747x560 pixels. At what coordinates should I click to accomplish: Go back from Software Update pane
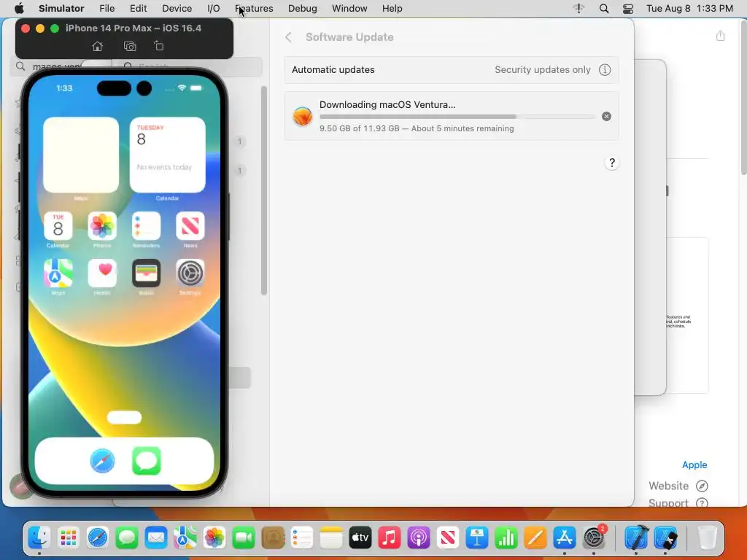288,37
